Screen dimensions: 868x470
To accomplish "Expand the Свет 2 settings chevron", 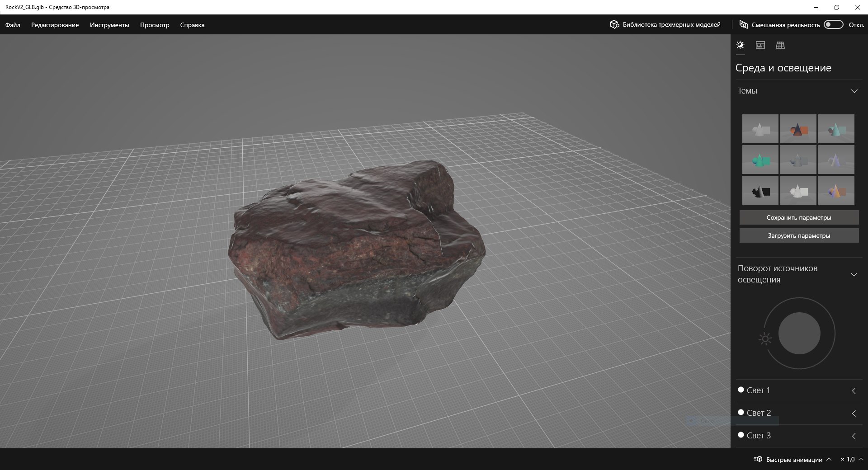I will [x=854, y=414].
